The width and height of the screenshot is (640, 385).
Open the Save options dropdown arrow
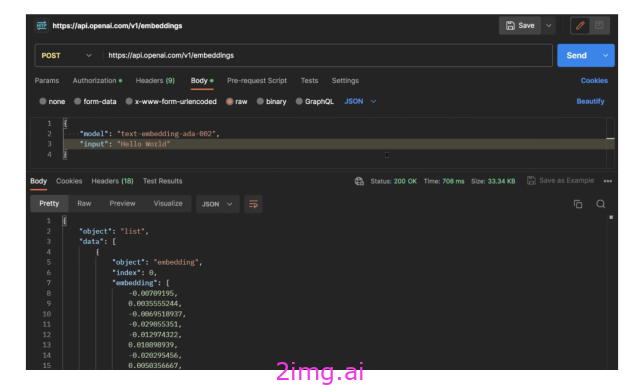tap(549, 26)
